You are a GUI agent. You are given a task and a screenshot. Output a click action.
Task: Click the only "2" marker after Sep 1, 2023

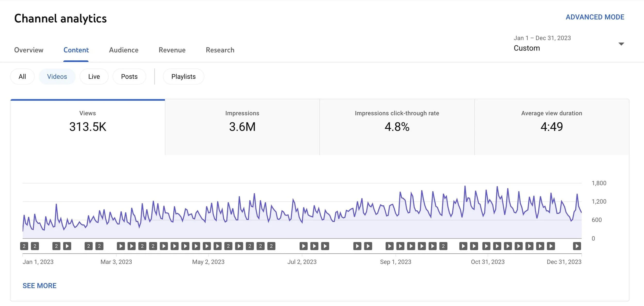(443, 246)
